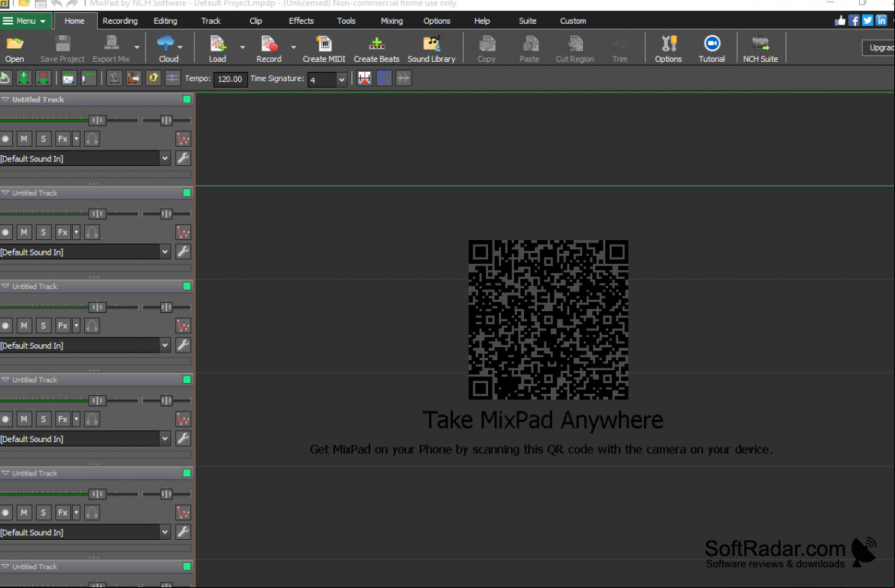Click the top track pan slider handle
The width and height of the screenshot is (895, 588).
166,120
